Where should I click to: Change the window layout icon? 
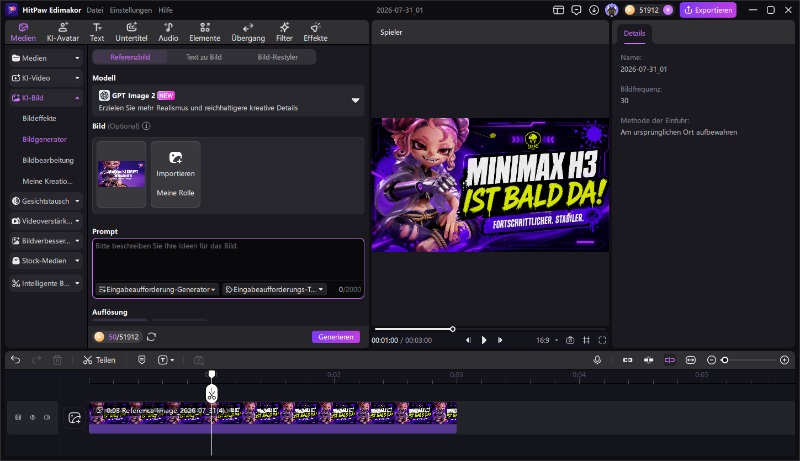558,10
